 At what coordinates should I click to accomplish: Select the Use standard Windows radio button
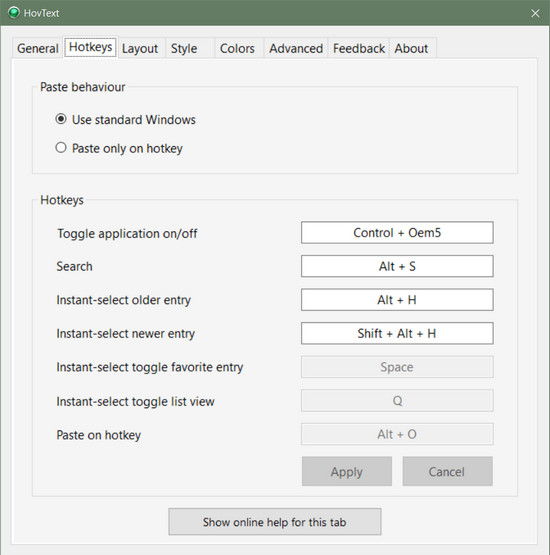61,119
